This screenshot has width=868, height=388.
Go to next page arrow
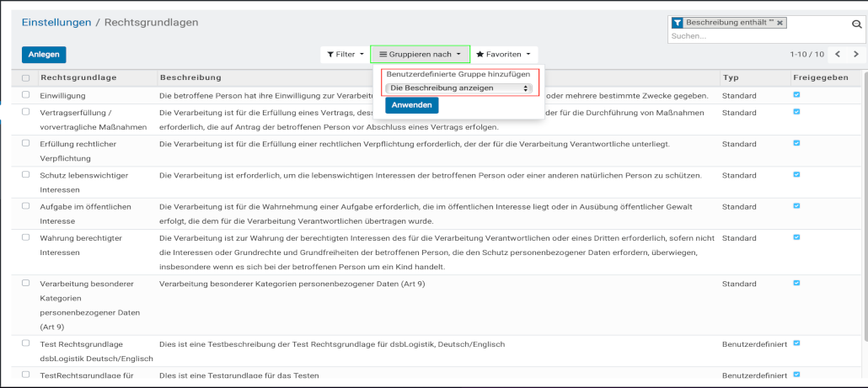coord(856,54)
